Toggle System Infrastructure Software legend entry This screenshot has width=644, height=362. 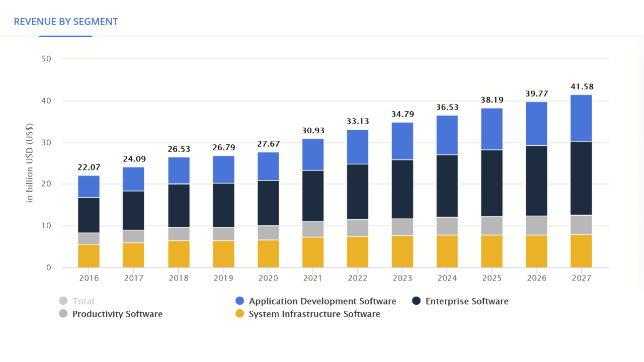(307, 314)
